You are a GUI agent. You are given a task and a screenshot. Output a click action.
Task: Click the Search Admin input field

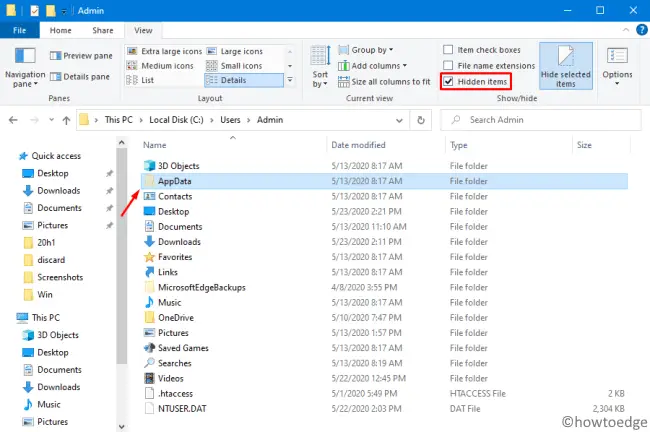(545, 120)
